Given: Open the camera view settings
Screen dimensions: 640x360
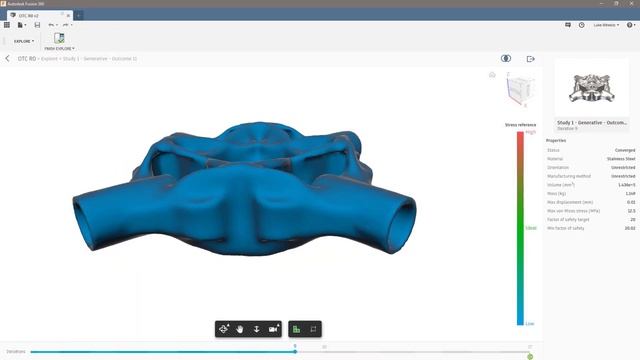Looking at the screenshot, I should 273,329.
